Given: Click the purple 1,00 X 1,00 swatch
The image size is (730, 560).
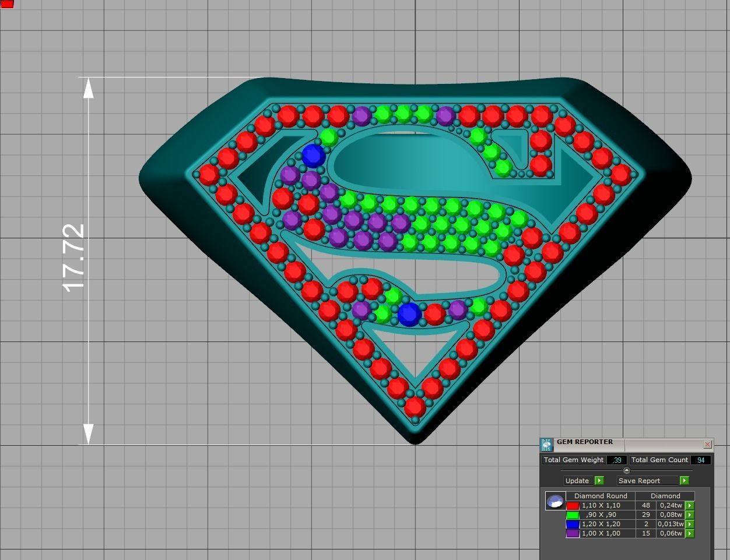Looking at the screenshot, I should pos(573,534).
